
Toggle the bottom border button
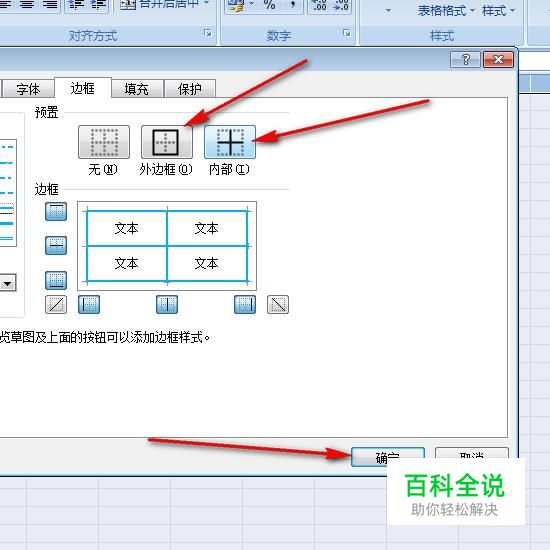(56, 280)
